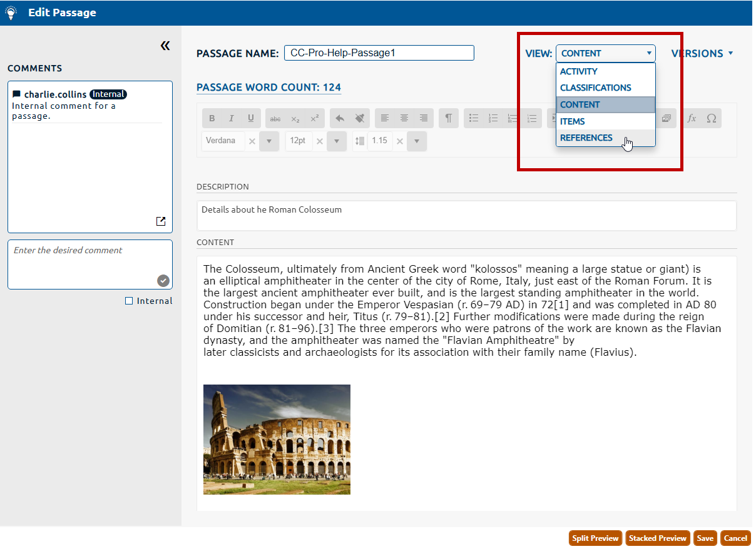Image resolution: width=756 pixels, height=549 pixels.
Task: Toggle italic formatting in toolbar
Action: click(x=231, y=118)
